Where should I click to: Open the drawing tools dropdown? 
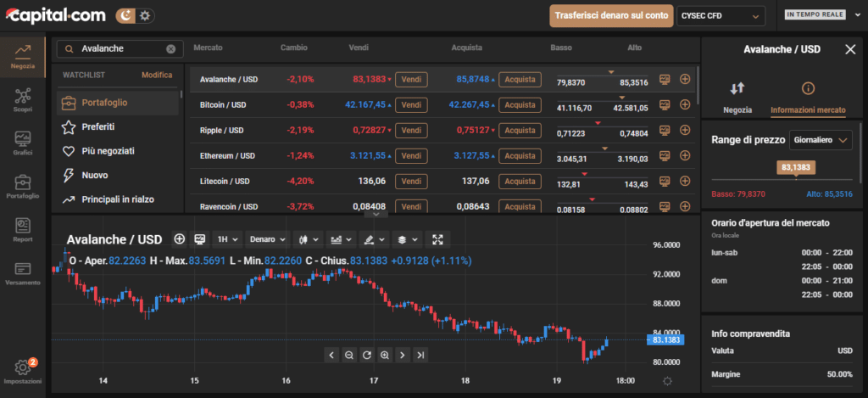[374, 239]
